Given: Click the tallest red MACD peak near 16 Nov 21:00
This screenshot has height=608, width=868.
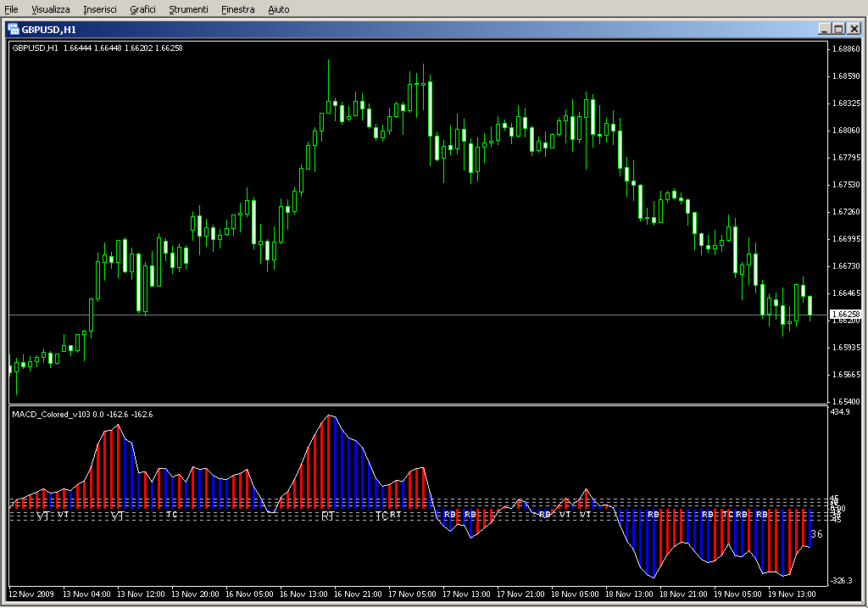Looking at the screenshot, I should click(329, 461).
